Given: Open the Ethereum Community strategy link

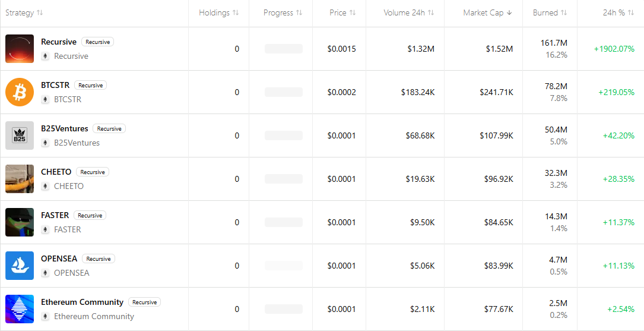Looking at the screenshot, I should pos(82,302).
